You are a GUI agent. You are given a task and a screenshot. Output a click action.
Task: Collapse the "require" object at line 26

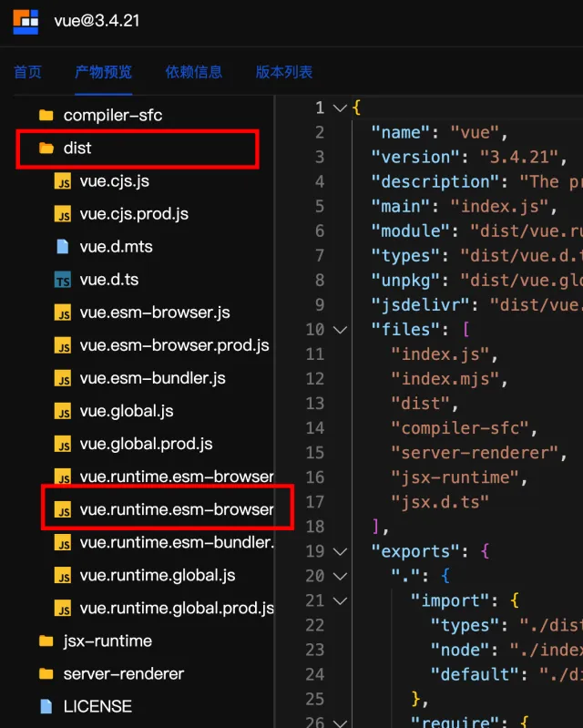pyautogui.click(x=341, y=723)
